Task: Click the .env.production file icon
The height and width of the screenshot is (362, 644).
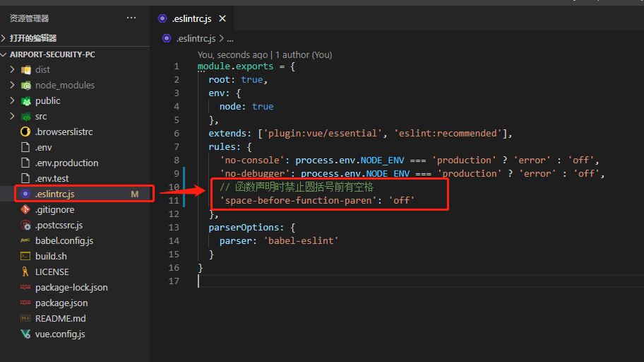Action: [25, 163]
